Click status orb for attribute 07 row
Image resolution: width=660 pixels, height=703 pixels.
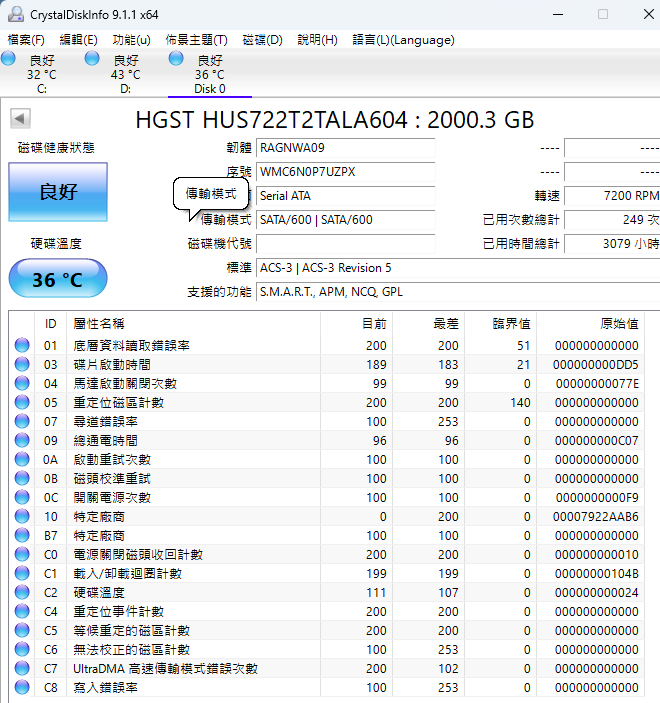pos(22,421)
